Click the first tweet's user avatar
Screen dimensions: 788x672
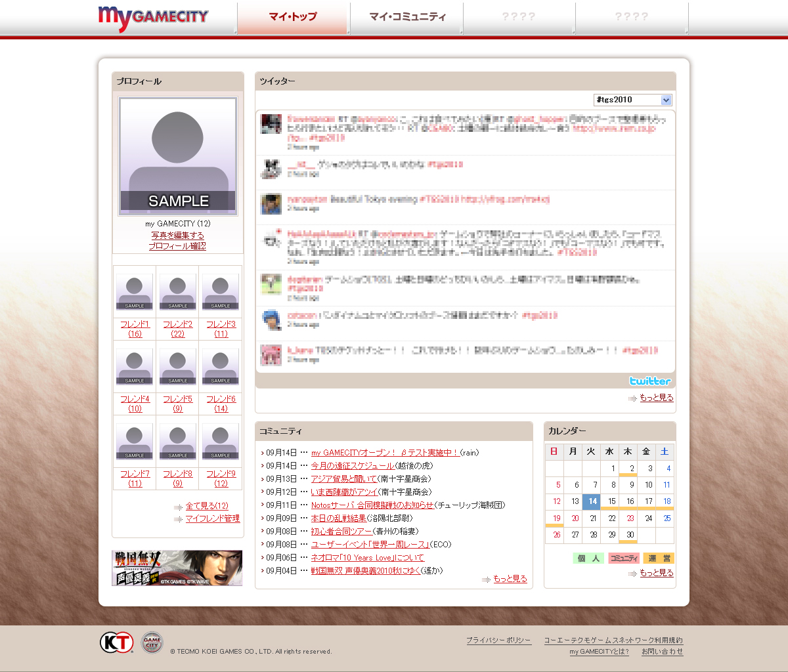tap(271, 124)
